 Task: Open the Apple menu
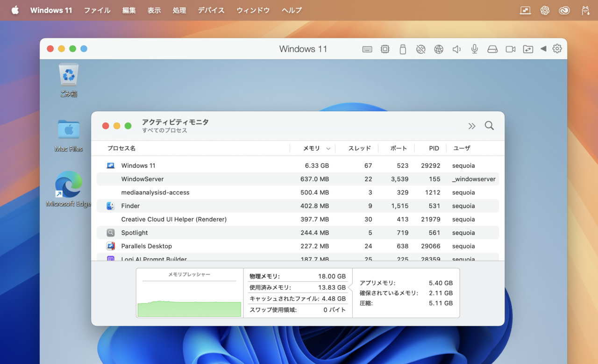[x=15, y=10]
